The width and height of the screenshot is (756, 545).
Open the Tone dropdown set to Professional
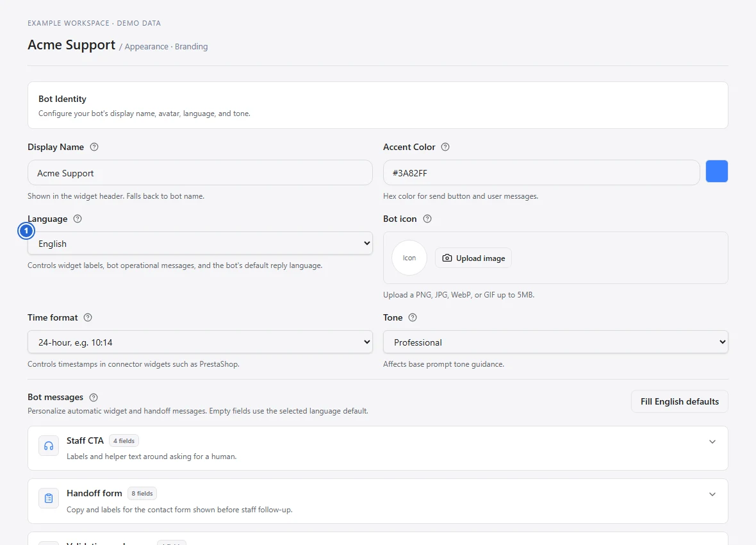[555, 342]
